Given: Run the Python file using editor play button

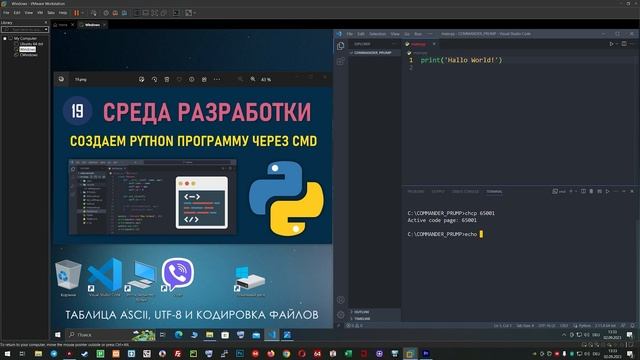Looking at the screenshot, I should (611, 44).
